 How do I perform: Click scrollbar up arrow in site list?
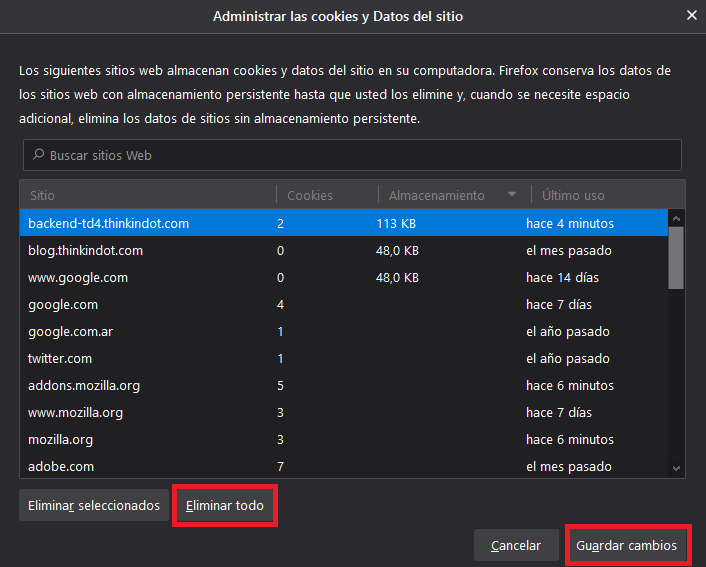pyautogui.click(x=677, y=218)
